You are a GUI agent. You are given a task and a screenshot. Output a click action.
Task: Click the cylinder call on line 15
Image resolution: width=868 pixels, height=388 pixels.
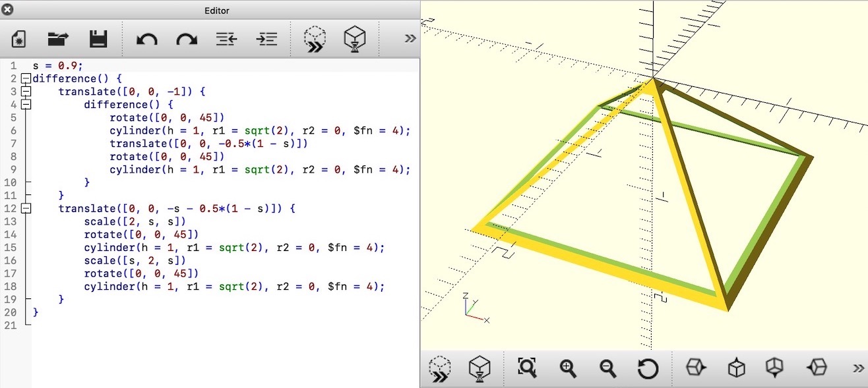click(x=234, y=248)
